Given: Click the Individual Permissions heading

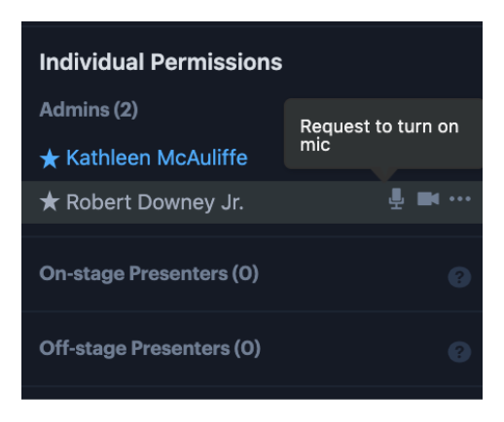Looking at the screenshot, I should (x=161, y=62).
